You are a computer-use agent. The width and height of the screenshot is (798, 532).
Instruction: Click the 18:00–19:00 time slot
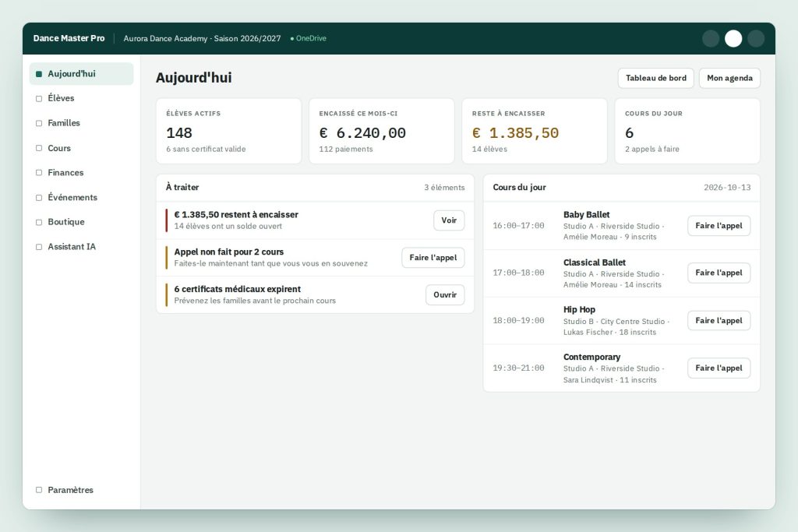click(518, 320)
